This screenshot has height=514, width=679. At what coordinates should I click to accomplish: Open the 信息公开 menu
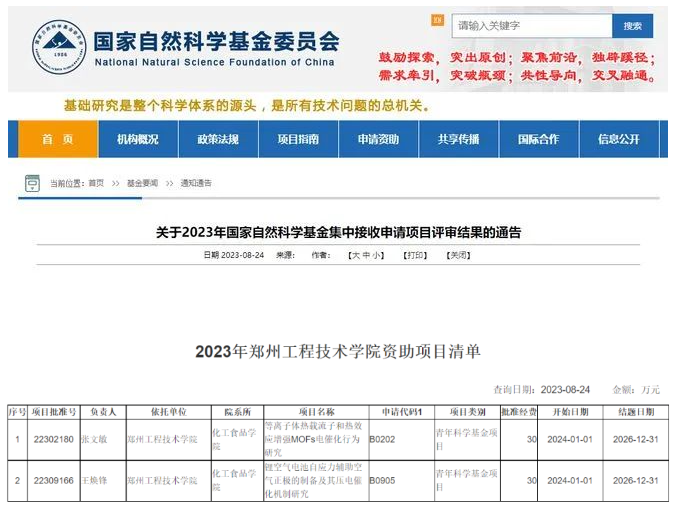coord(619,139)
